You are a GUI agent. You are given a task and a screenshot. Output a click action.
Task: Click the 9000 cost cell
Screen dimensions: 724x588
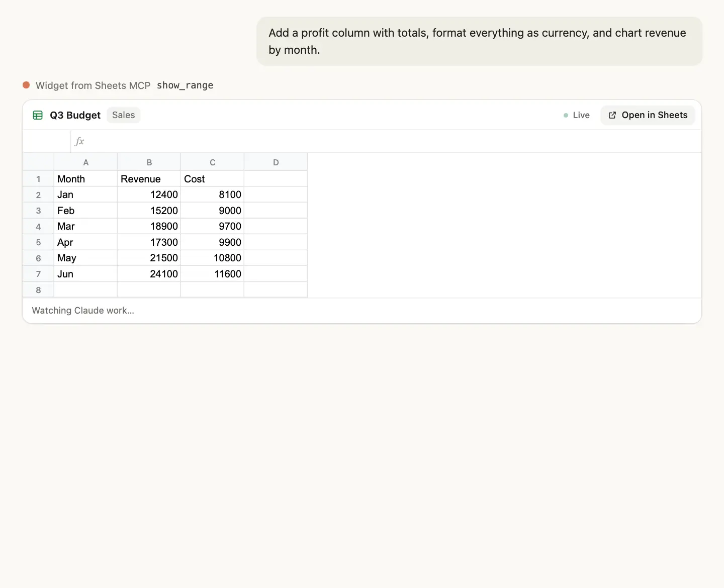click(213, 211)
